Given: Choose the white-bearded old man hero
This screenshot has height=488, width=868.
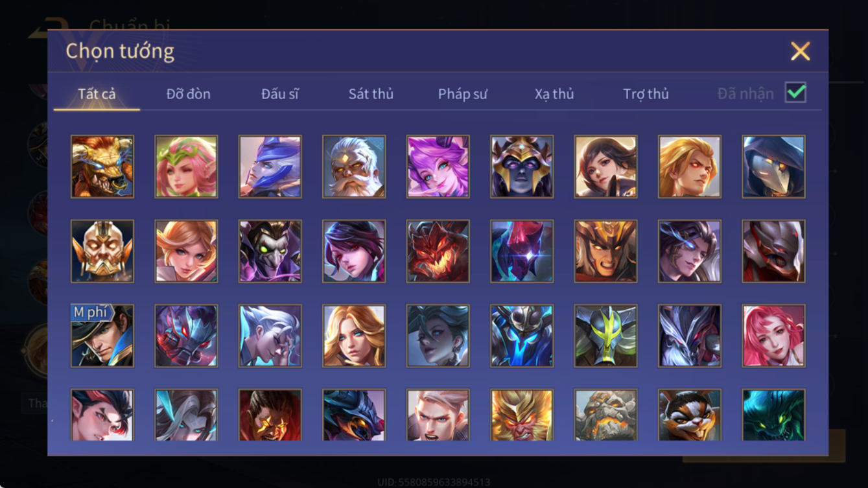Looking at the screenshot, I should [x=354, y=167].
